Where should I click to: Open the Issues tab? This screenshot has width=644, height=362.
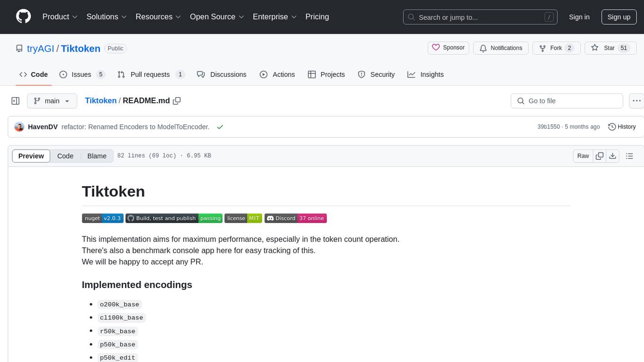82,74
